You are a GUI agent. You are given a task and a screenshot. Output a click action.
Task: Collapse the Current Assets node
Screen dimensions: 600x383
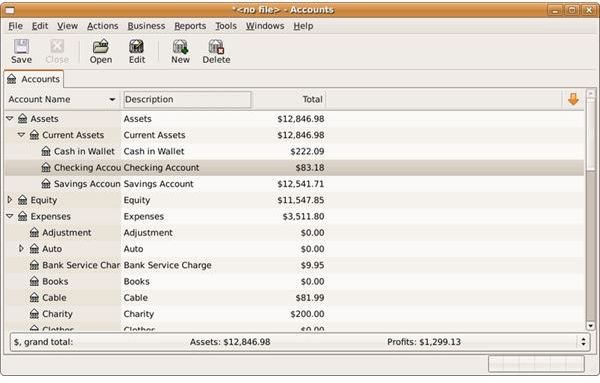coord(21,135)
